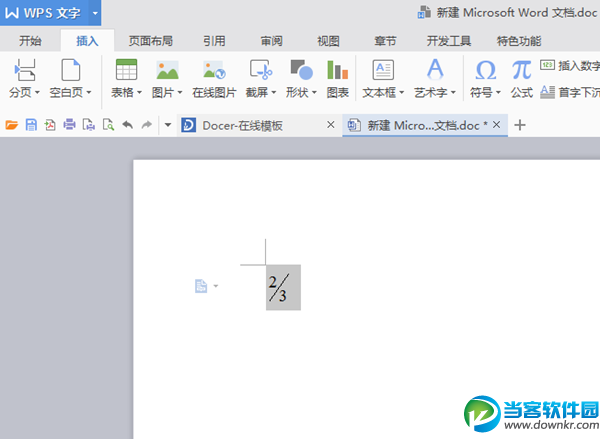Undo the last action
Viewport: 600px width, 439px height.
(x=128, y=125)
